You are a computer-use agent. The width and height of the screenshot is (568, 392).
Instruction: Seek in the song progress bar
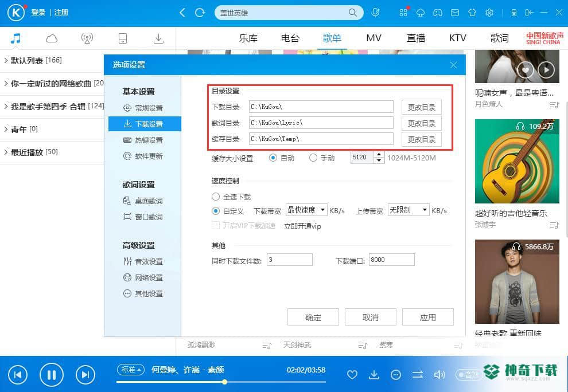click(221, 382)
